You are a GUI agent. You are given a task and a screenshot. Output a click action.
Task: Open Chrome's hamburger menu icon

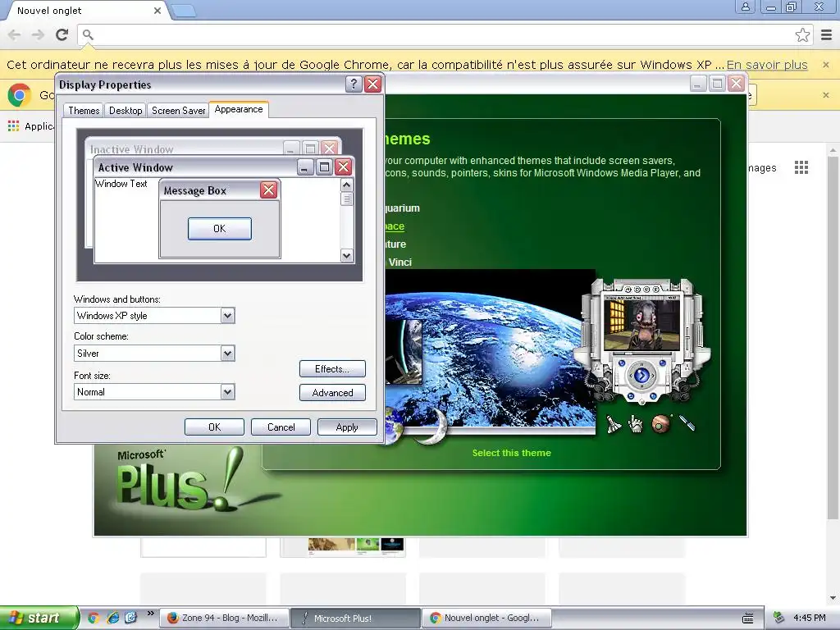827,34
